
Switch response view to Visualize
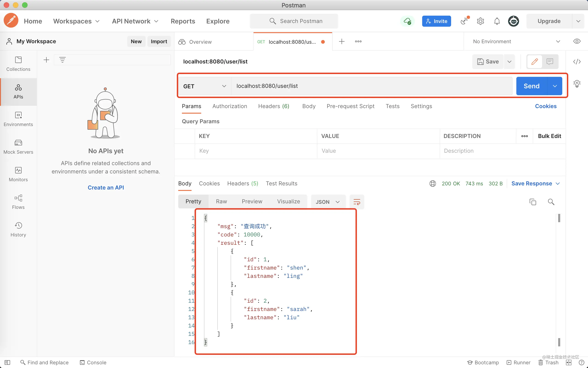[x=288, y=201]
